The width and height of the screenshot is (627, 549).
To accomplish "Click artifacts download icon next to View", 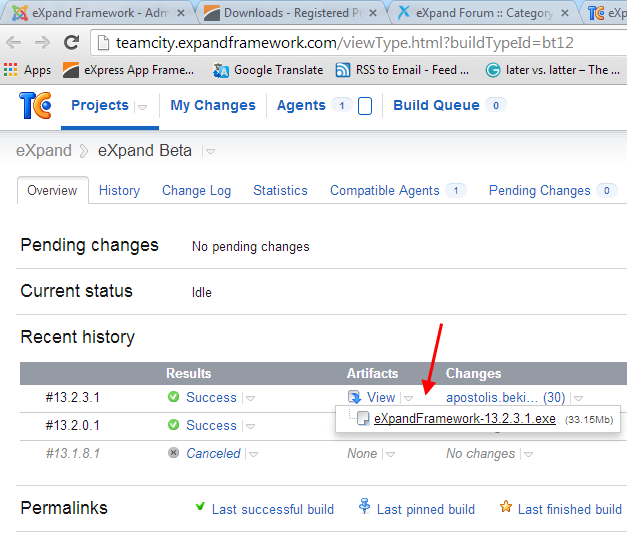I will [355, 397].
